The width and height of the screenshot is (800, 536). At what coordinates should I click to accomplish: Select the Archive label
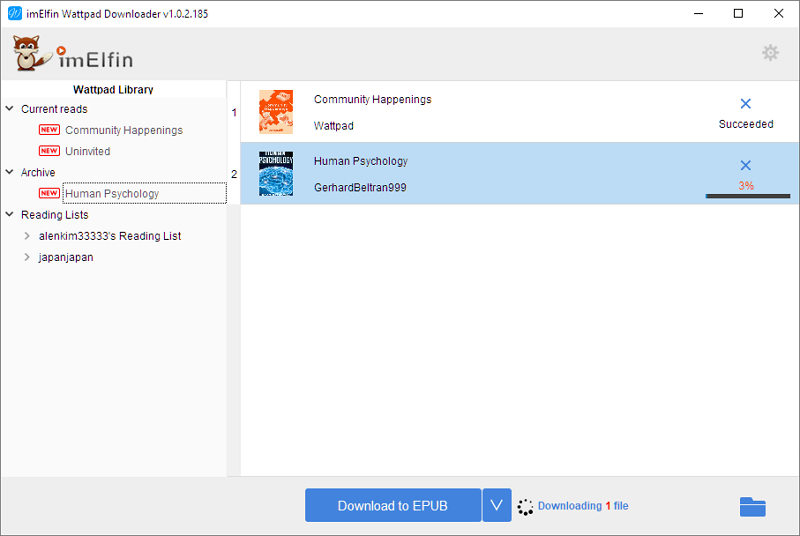point(38,172)
